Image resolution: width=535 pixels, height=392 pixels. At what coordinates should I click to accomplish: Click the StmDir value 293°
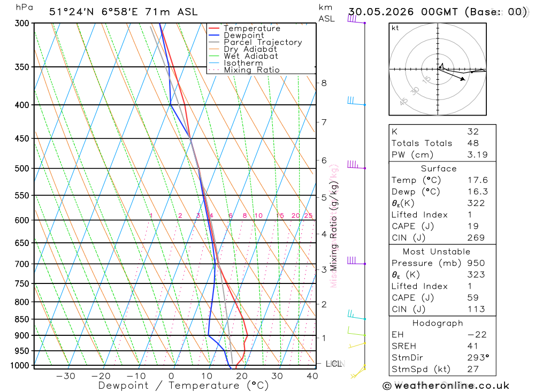478,358
